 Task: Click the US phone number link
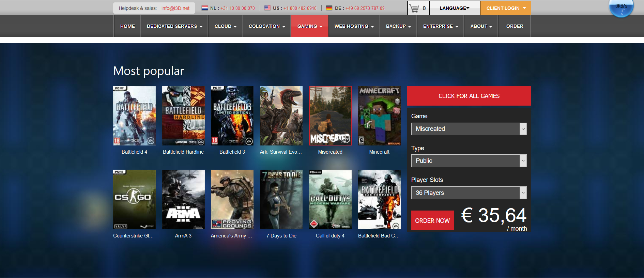(x=300, y=8)
